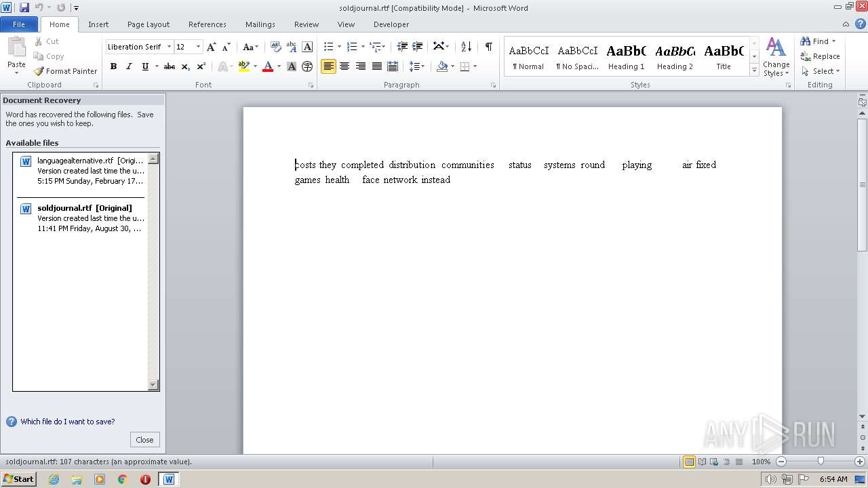868x488 pixels.
Task: Click the Multilevel List icon
Action: (x=375, y=47)
